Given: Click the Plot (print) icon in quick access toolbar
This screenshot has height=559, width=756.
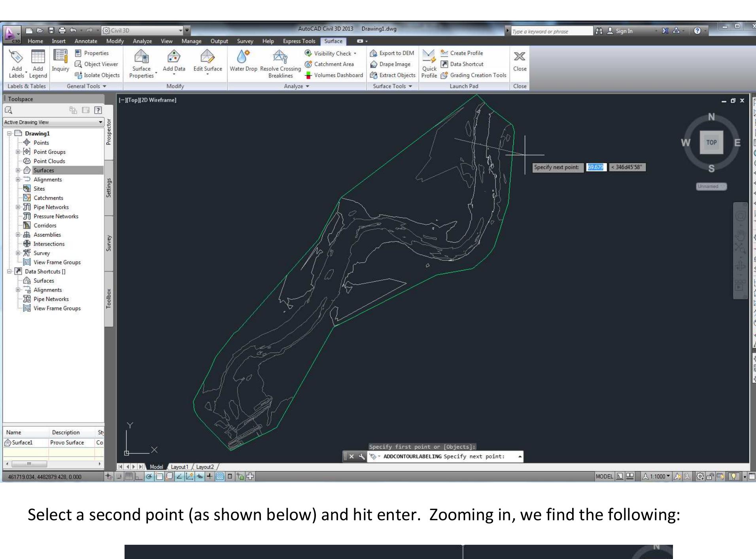Looking at the screenshot, I should (62, 30).
